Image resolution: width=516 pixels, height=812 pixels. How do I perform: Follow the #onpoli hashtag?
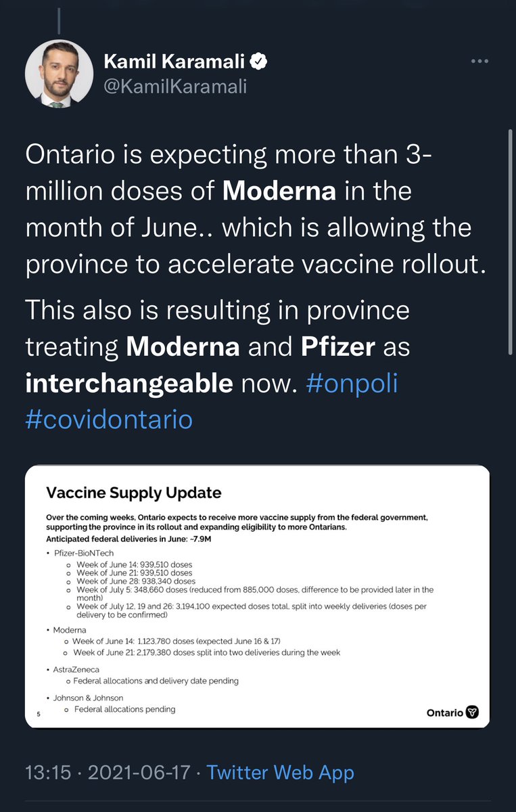click(352, 384)
